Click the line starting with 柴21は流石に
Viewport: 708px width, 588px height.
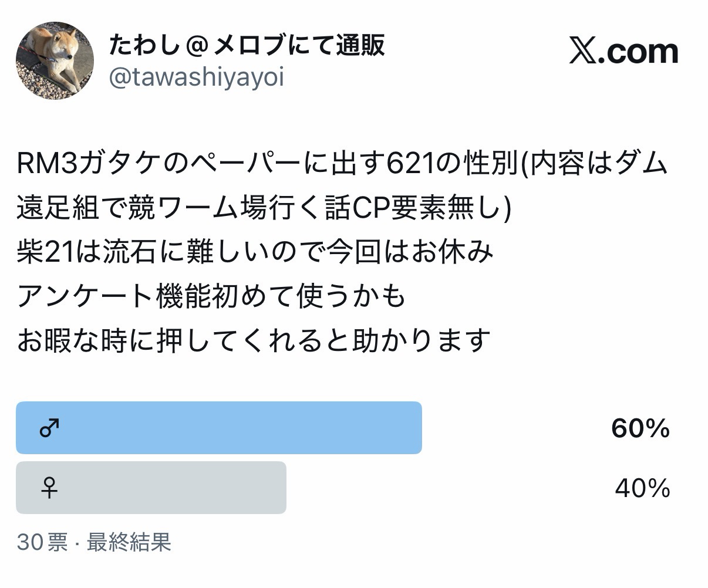255,252
